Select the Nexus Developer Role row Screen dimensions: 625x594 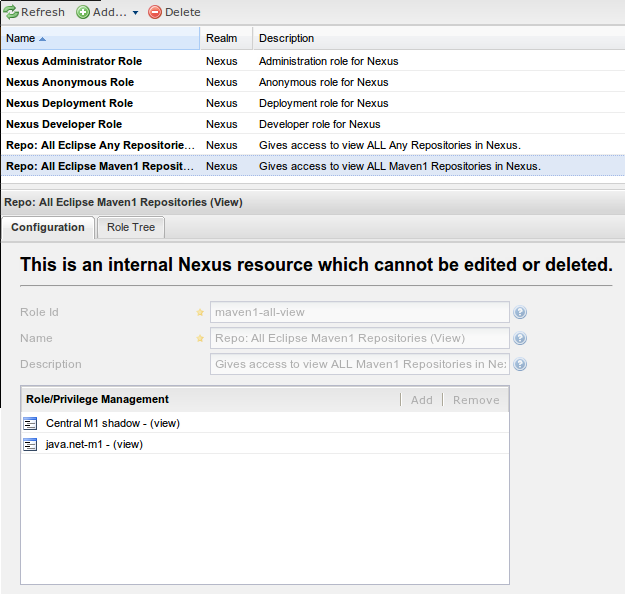pyautogui.click(x=313, y=124)
